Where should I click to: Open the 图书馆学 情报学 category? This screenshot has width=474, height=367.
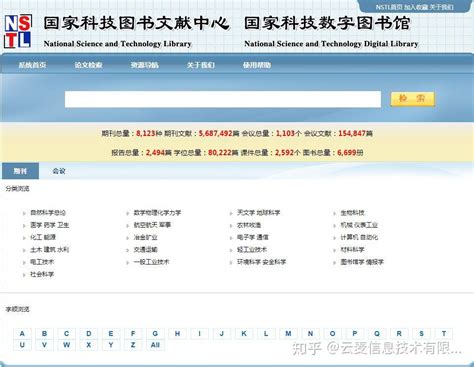click(x=362, y=262)
